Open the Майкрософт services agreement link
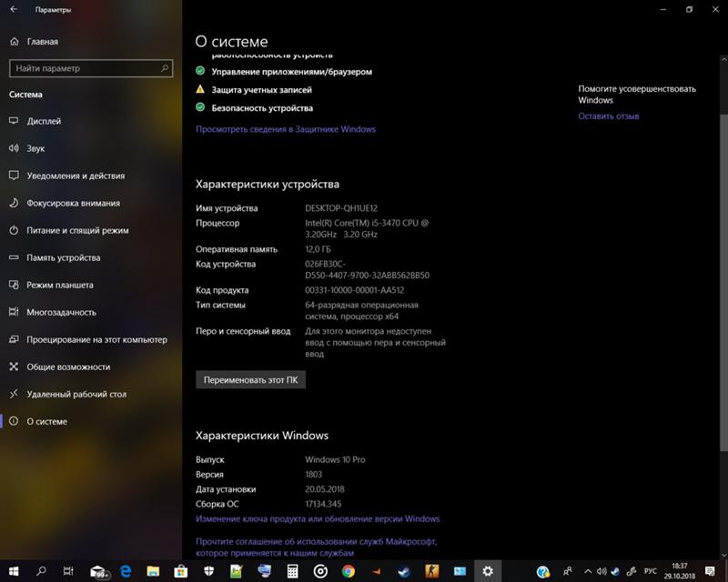This screenshot has width=728, height=582. (316, 547)
